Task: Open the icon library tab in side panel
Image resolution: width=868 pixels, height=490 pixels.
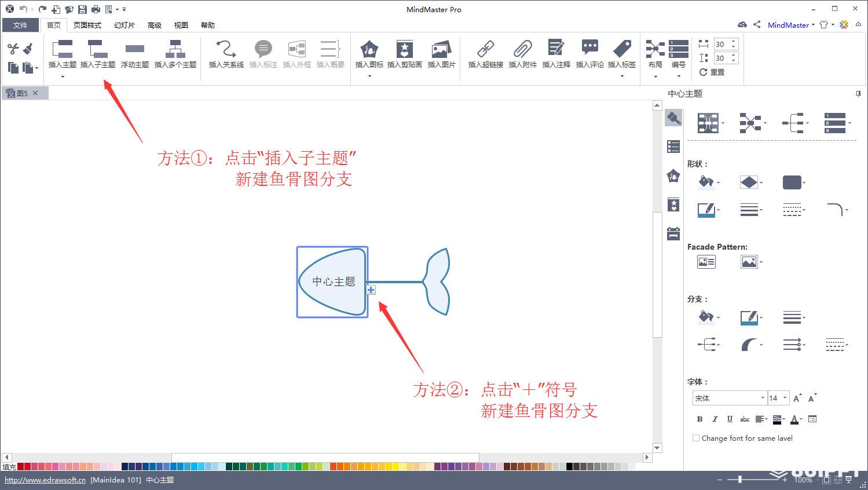Action: point(673,175)
